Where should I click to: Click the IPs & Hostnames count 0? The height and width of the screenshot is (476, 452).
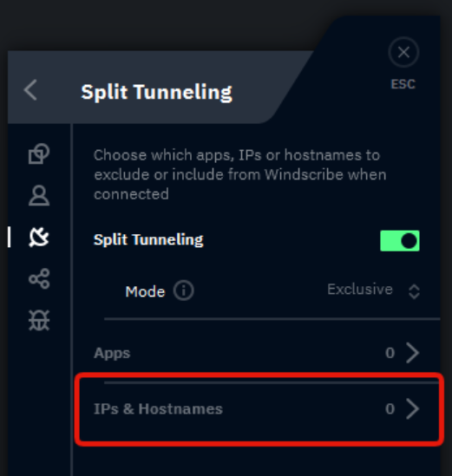tap(390, 409)
